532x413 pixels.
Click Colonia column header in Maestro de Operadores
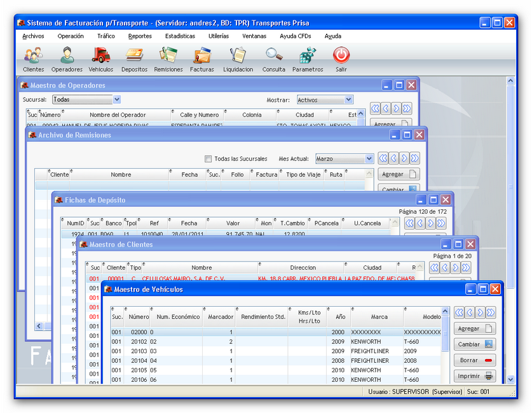[x=250, y=115]
